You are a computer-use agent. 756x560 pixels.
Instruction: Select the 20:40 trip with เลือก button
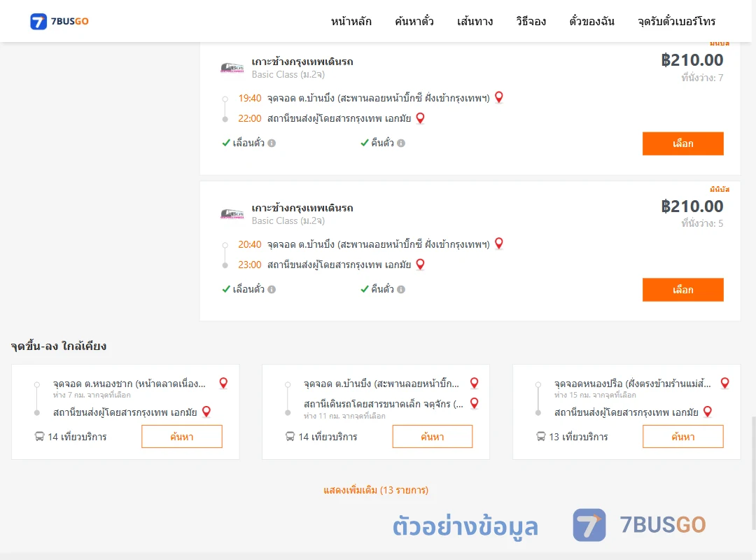point(682,290)
